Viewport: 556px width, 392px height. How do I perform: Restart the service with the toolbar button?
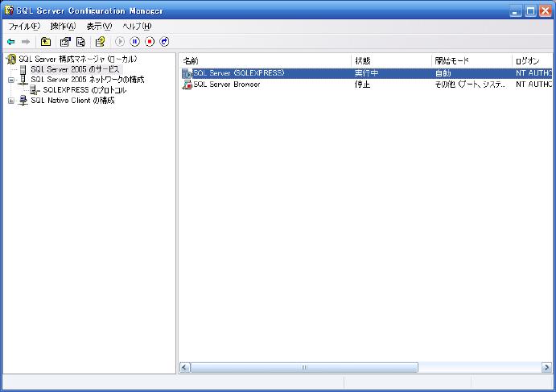pos(164,42)
